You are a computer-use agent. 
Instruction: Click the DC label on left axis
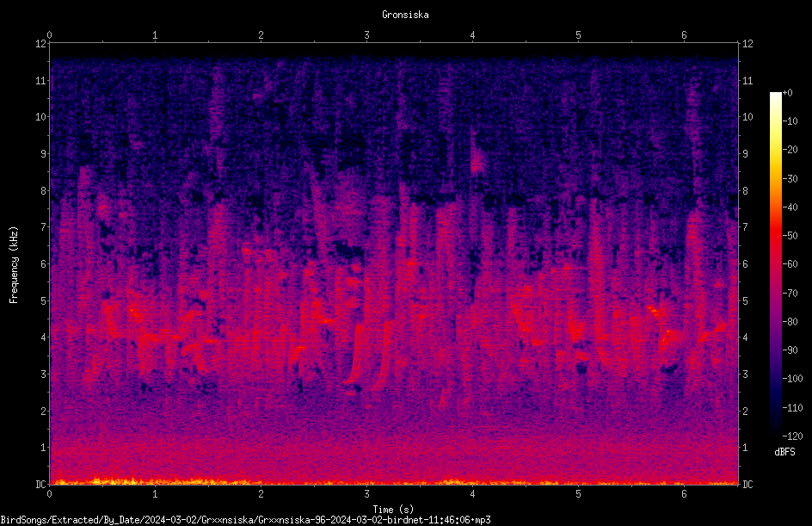pos(41,484)
